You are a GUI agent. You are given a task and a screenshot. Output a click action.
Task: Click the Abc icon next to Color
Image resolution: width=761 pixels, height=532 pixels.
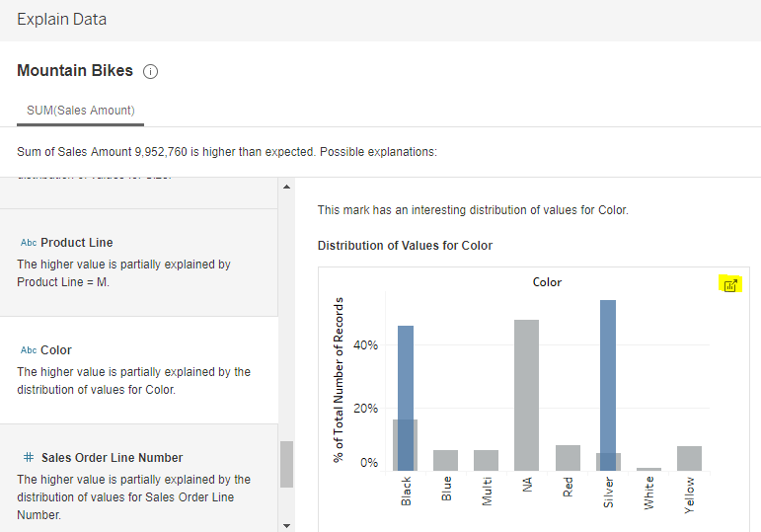point(29,350)
